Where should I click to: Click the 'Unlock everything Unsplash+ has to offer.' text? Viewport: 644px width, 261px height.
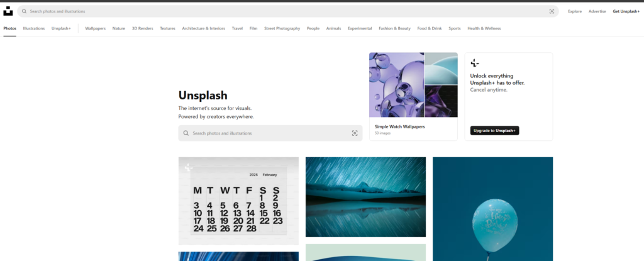pos(497,79)
